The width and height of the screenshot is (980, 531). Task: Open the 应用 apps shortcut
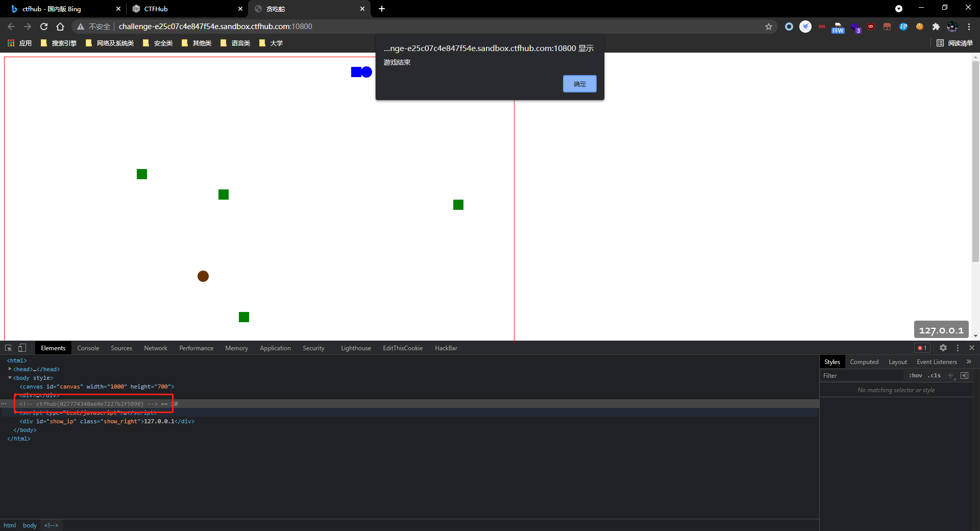[x=20, y=43]
